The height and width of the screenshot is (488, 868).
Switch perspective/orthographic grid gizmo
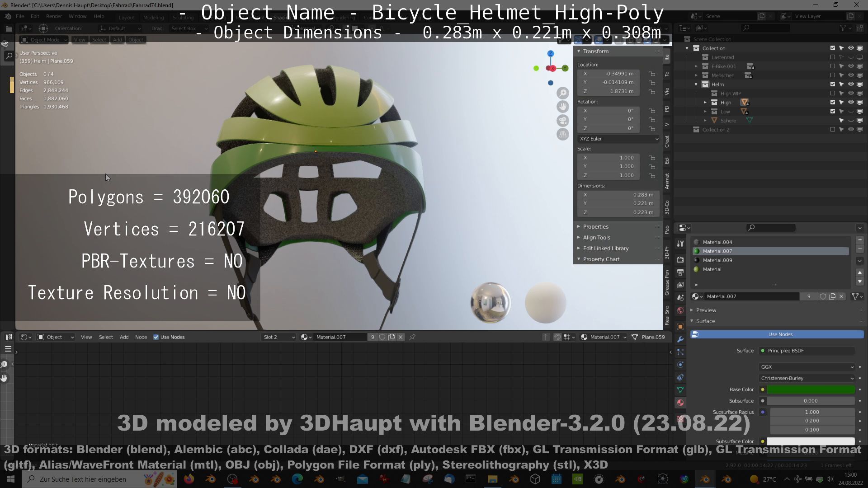click(563, 134)
